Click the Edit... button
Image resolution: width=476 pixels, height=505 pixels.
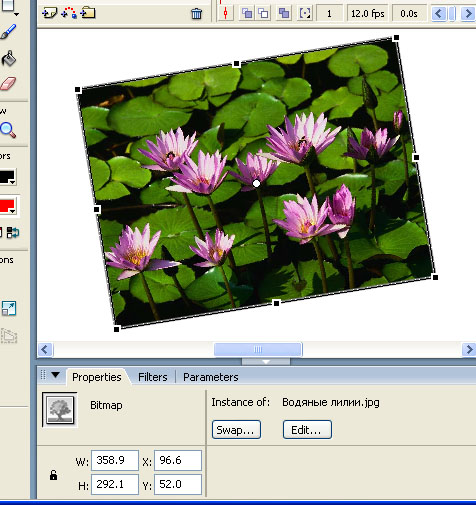coord(307,430)
